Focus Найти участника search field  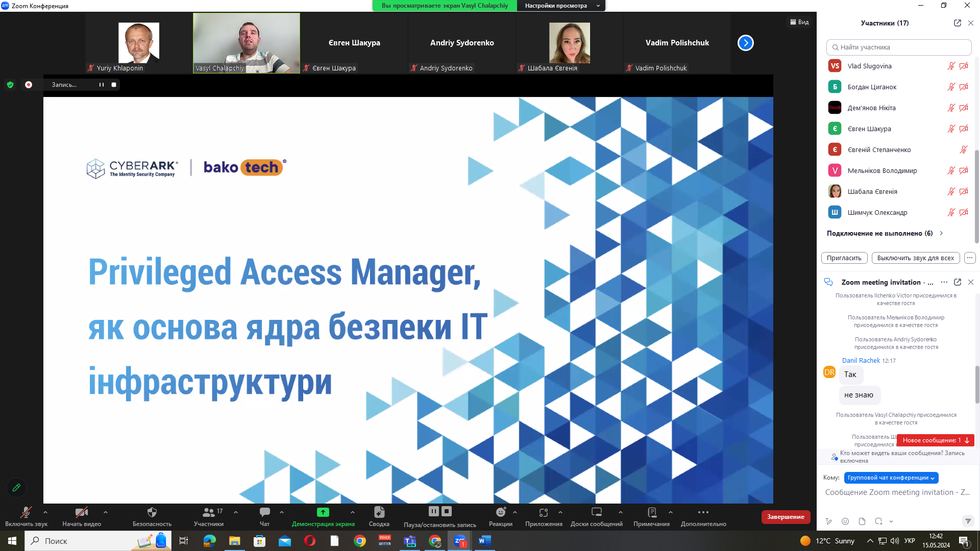coord(898,47)
